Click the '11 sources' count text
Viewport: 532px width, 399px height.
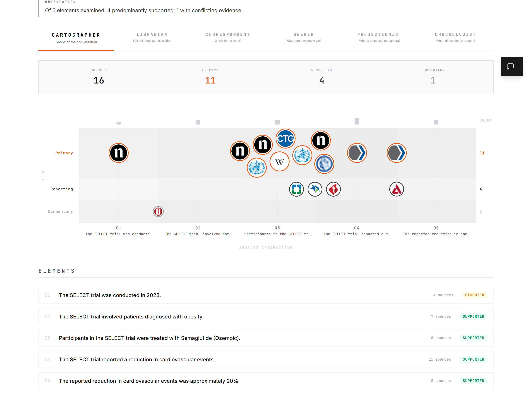coord(440,359)
